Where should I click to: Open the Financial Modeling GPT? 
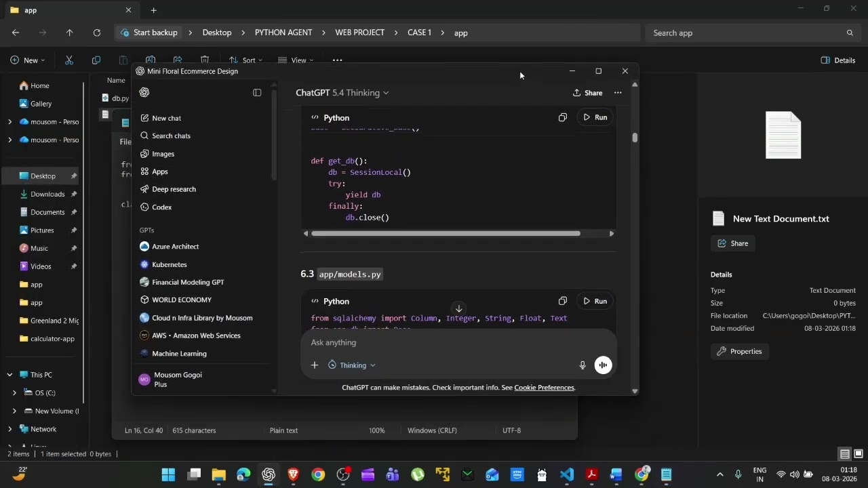coord(181,282)
